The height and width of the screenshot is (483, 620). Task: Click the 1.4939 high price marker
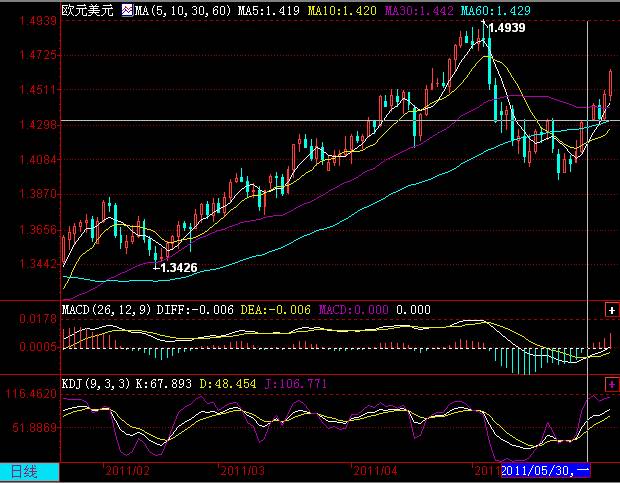coord(507,28)
